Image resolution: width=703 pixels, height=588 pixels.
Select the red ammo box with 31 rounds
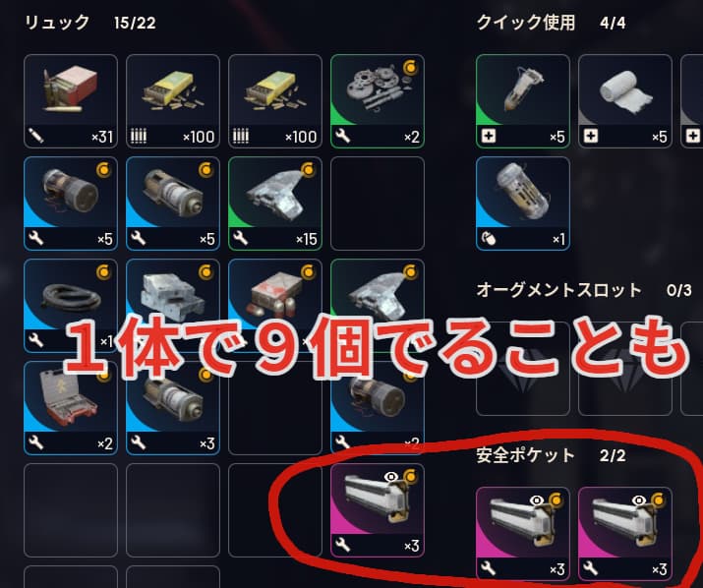[71, 101]
